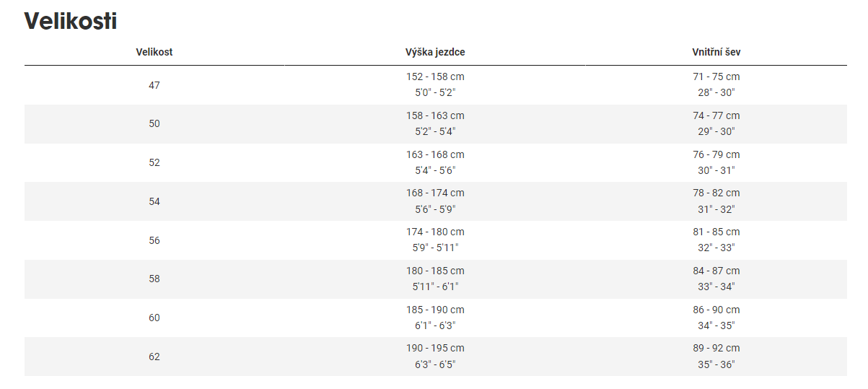
Task: Select the Velikost column header
Action: 154,52
